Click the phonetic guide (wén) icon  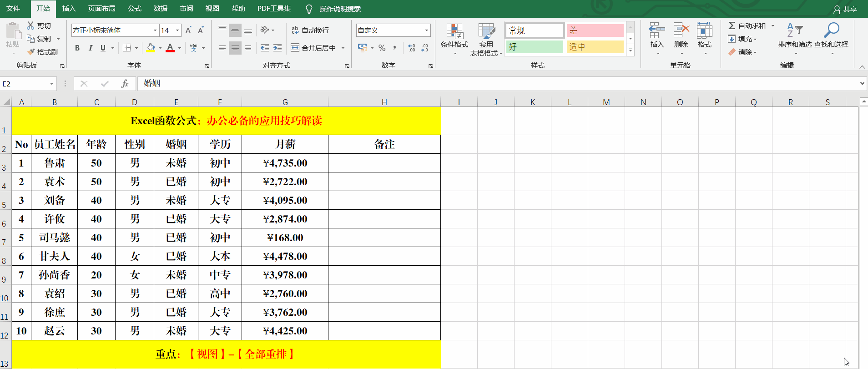coord(194,48)
